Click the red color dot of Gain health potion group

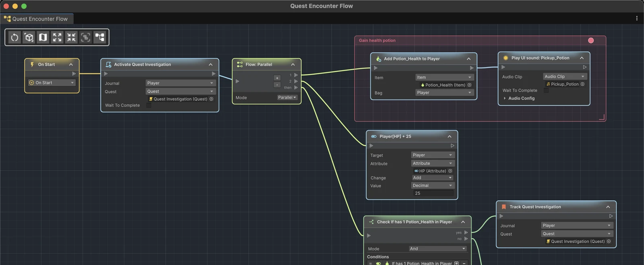coord(591,40)
